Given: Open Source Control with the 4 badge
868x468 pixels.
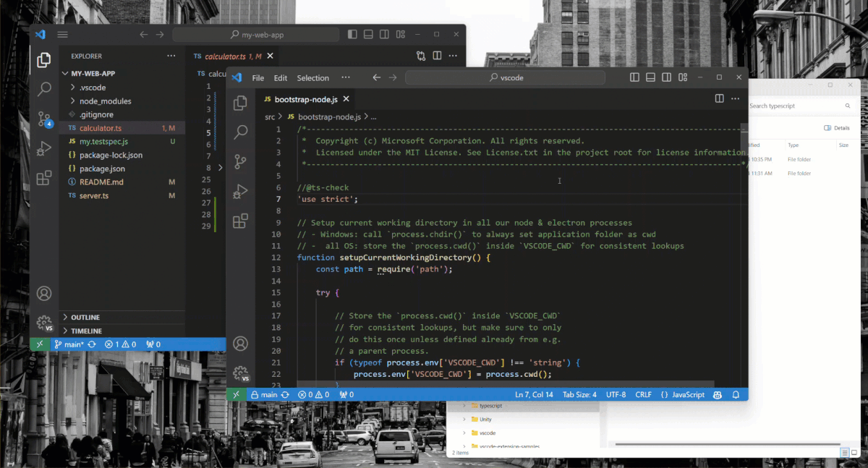Looking at the screenshot, I should (44, 119).
